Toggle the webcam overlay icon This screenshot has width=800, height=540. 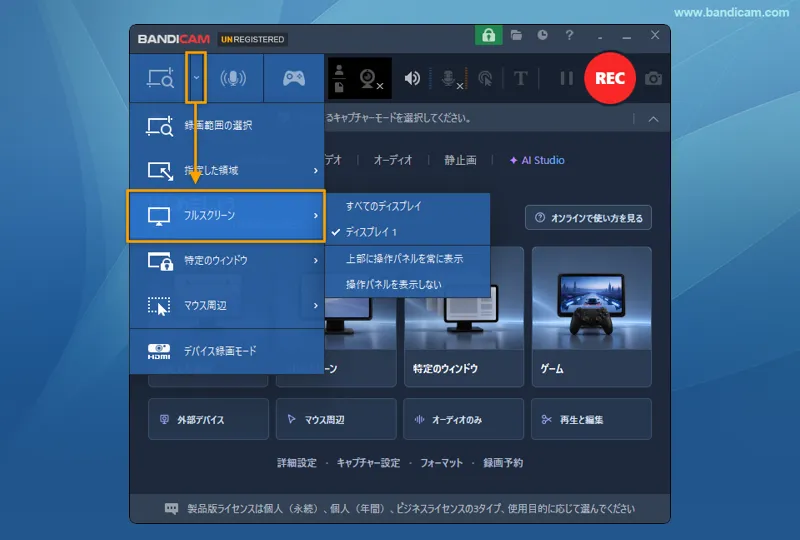tap(370, 79)
